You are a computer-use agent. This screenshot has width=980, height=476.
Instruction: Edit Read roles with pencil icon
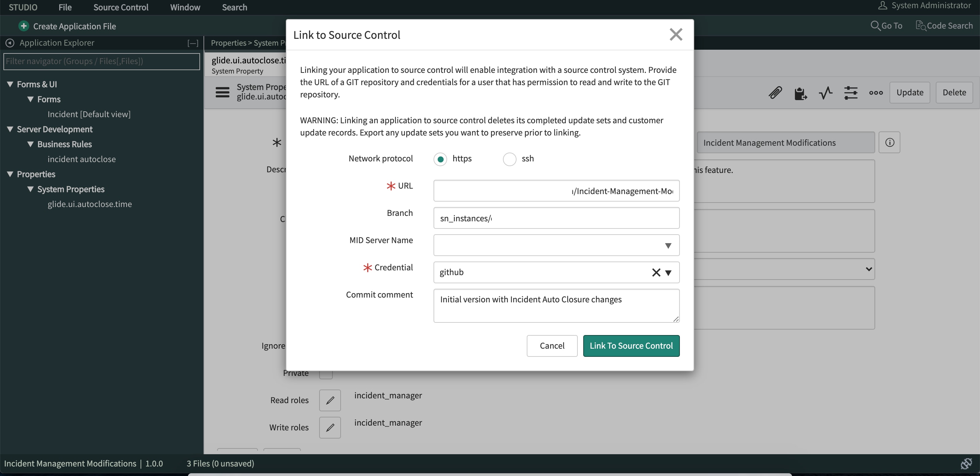330,400
